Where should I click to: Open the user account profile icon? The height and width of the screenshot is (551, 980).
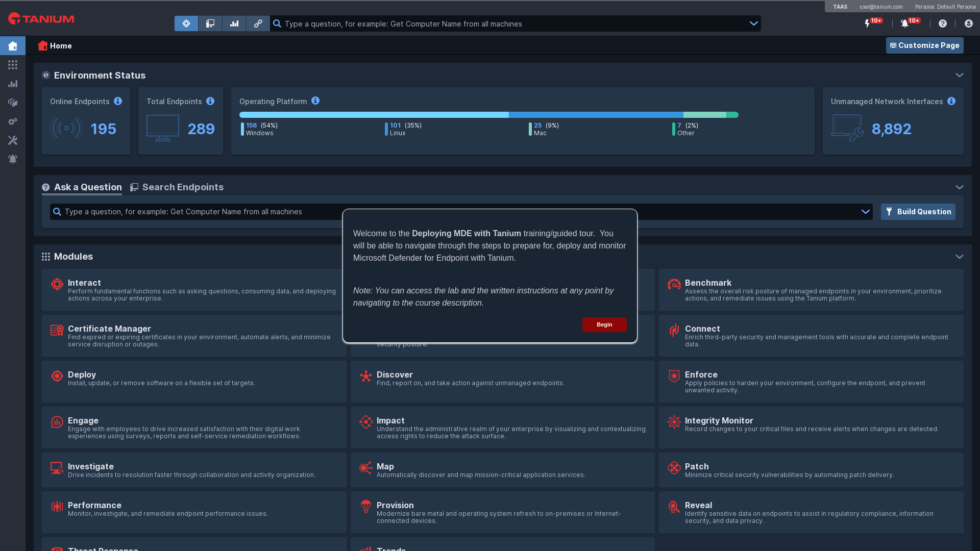point(968,23)
